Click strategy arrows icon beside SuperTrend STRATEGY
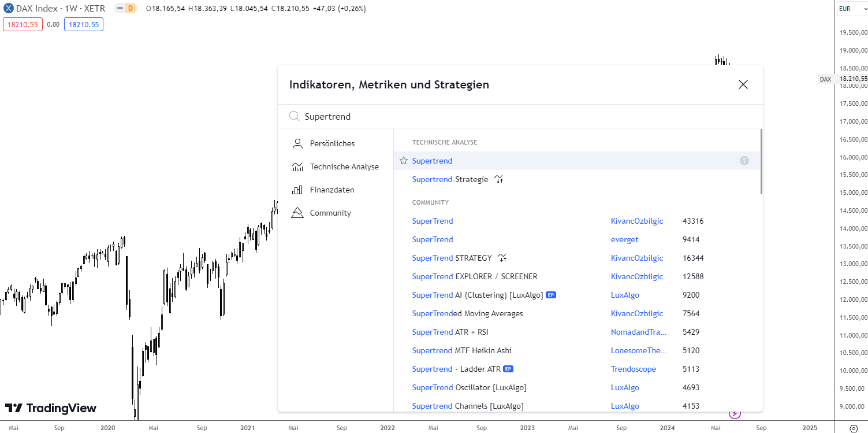Screen dimensions: 868x433 click(502, 258)
